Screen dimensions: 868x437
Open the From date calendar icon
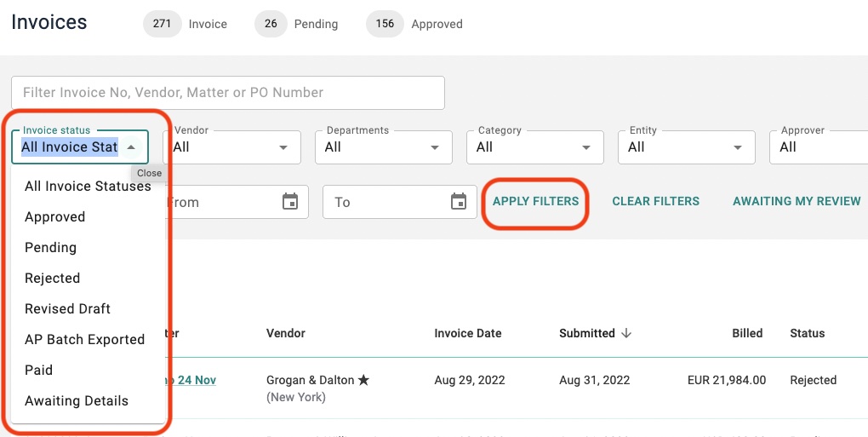[x=290, y=202]
